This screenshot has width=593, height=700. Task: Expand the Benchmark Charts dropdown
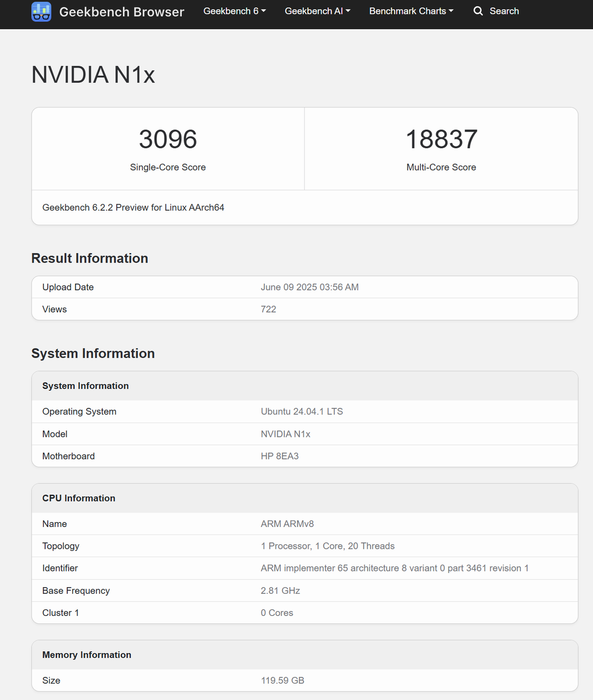click(x=411, y=11)
